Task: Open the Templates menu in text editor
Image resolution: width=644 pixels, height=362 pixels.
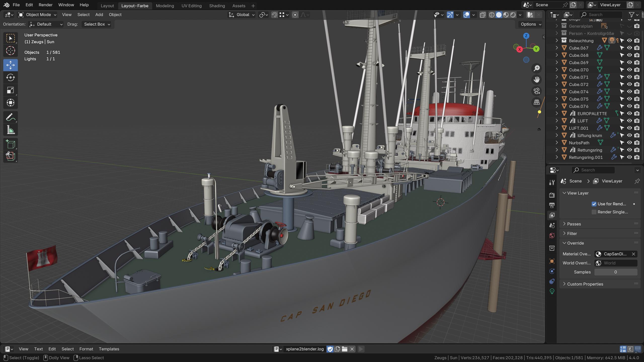Action: 109,349
